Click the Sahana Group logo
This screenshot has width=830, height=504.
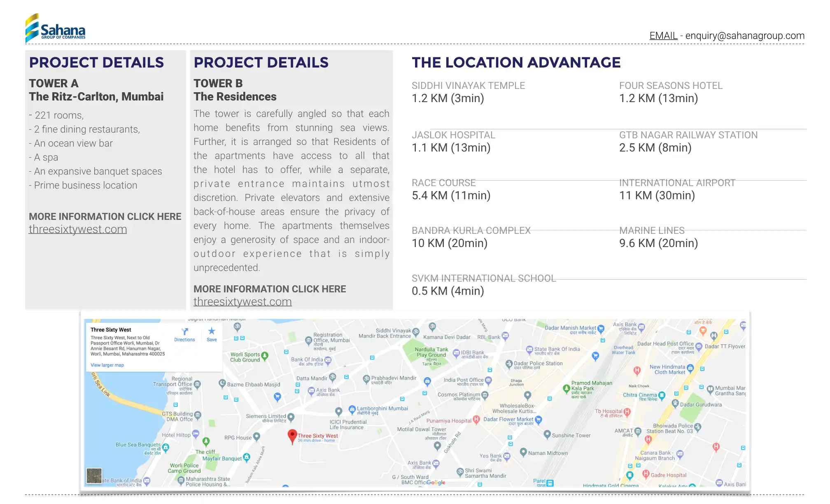point(56,28)
